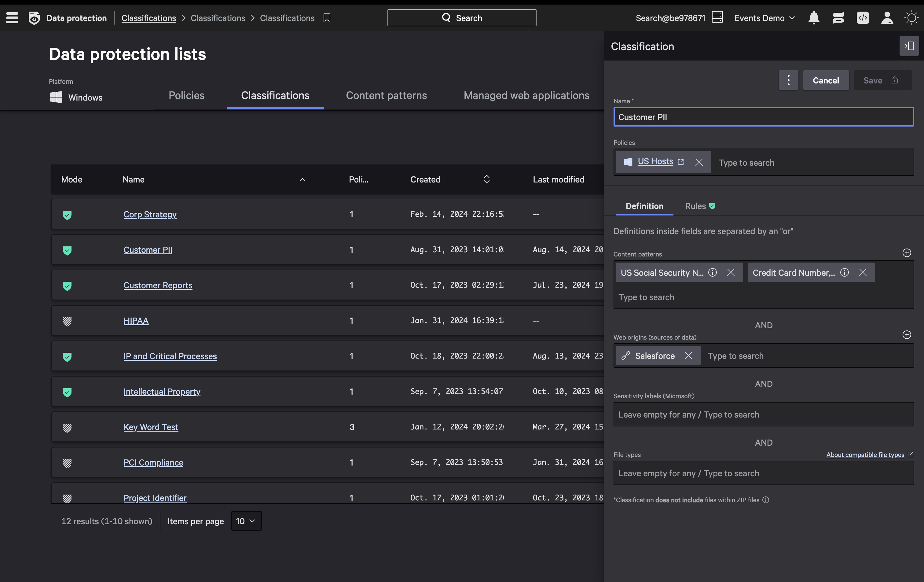Image resolution: width=924 pixels, height=582 pixels.
Task: Remove the Salesforce web origin chip
Action: 688,356
